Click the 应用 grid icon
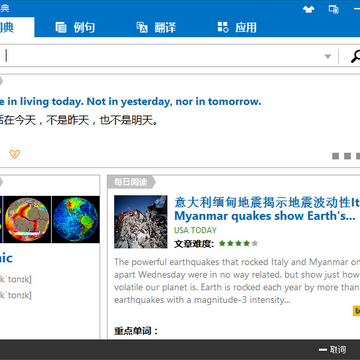Viewport: 360px width, 360px height. tap(223, 27)
